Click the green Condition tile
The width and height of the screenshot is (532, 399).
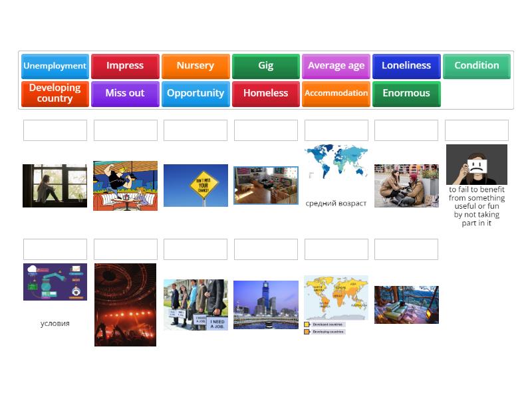point(476,66)
